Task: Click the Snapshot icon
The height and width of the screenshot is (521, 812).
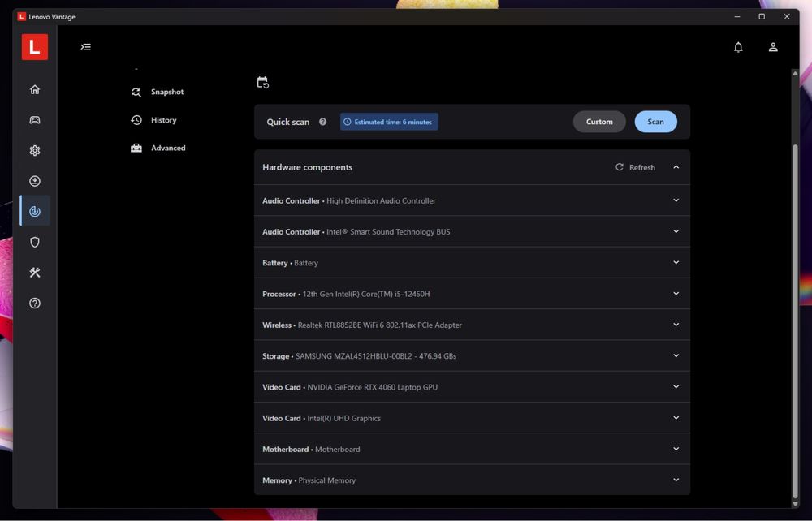Action: [136, 92]
